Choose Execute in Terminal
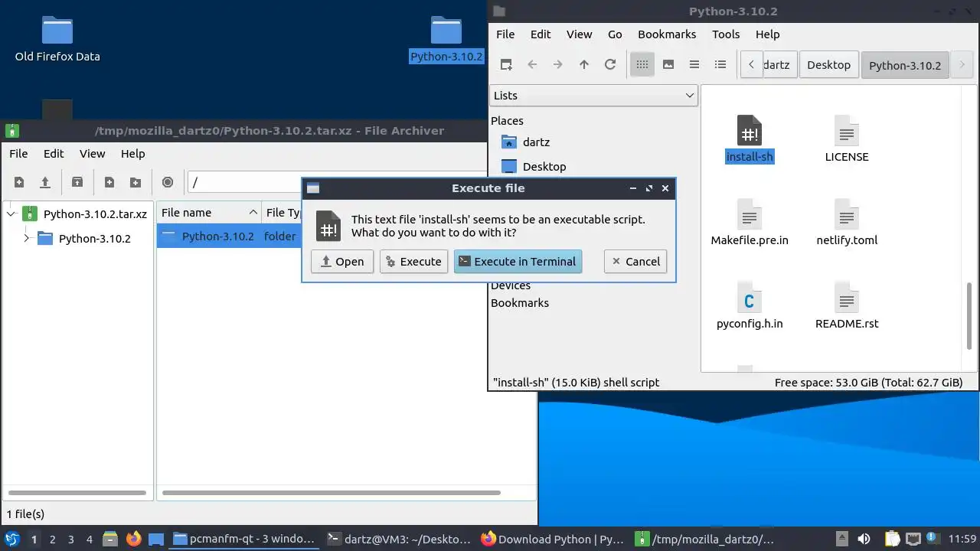The width and height of the screenshot is (980, 551). click(518, 262)
